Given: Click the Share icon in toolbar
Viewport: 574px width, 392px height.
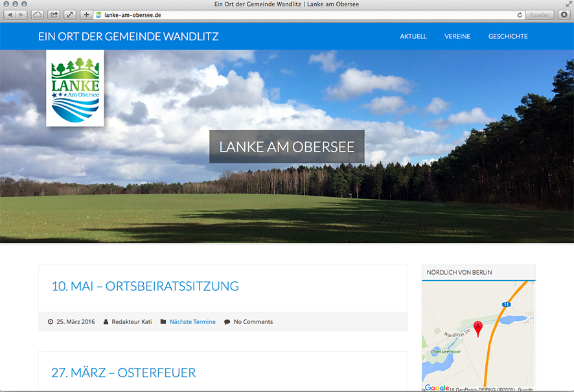Looking at the screenshot, I should pyautogui.click(x=54, y=14).
